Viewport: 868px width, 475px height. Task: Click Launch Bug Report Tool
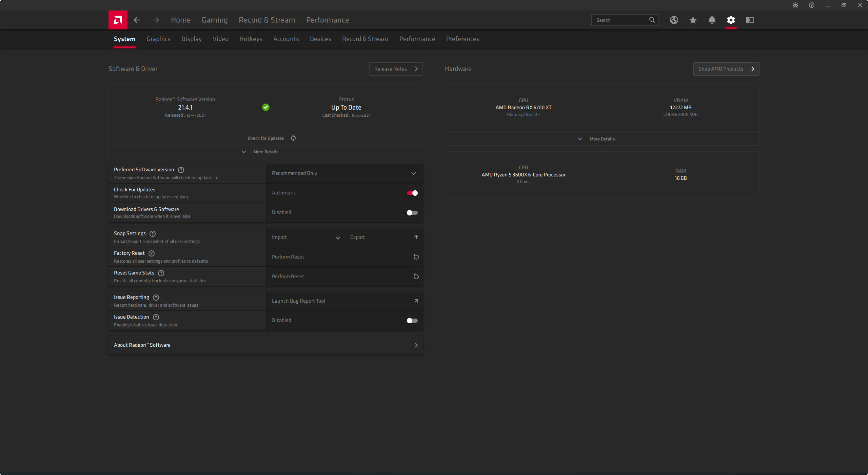click(x=344, y=301)
